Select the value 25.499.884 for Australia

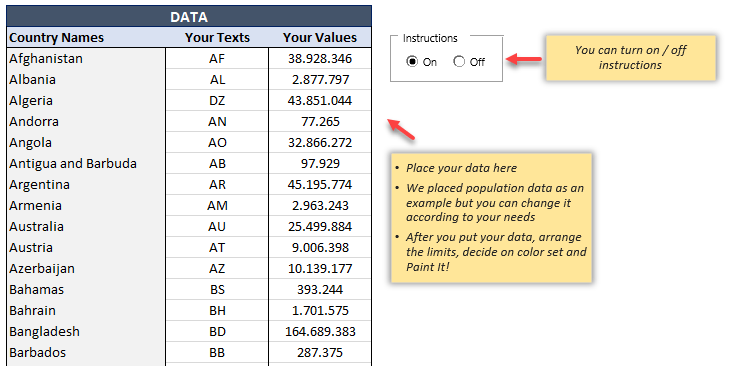tap(320, 226)
